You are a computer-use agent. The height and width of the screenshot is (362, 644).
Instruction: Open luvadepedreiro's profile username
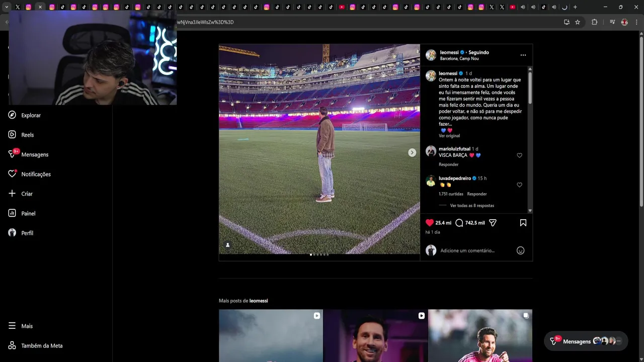[x=455, y=178]
